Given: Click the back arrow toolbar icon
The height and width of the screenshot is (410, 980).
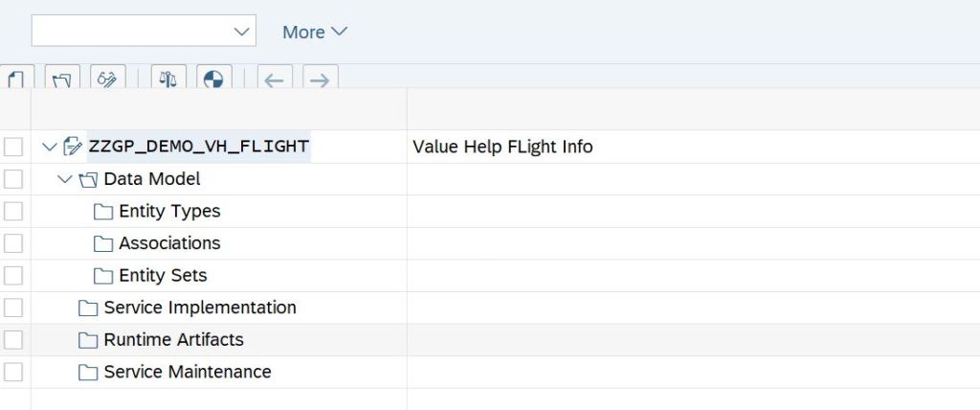Looking at the screenshot, I should coord(274,80).
